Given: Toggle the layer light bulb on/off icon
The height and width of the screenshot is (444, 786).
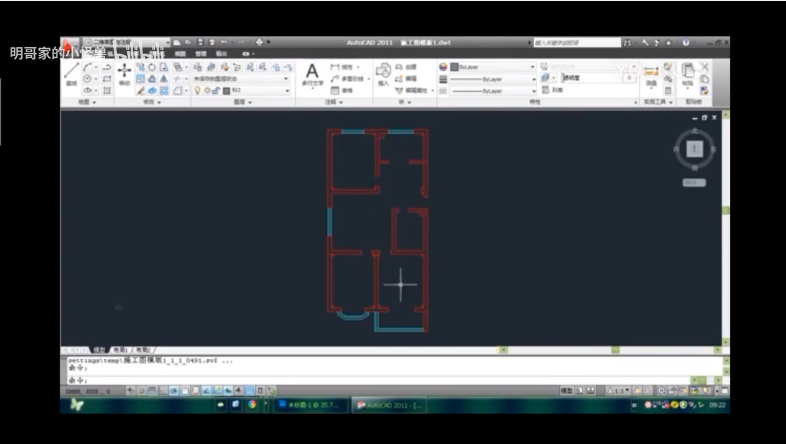Looking at the screenshot, I should (197, 90).
